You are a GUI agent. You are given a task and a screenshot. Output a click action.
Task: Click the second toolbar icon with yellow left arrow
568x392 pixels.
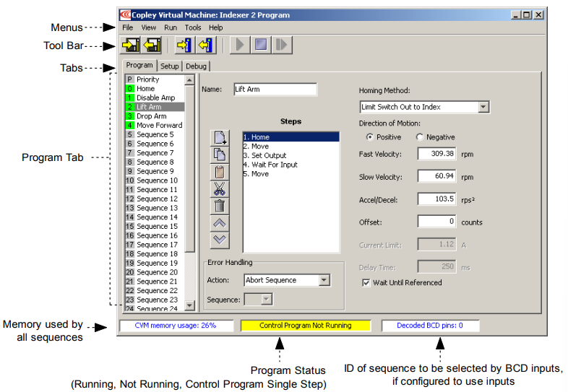click(x=152, y=45)
